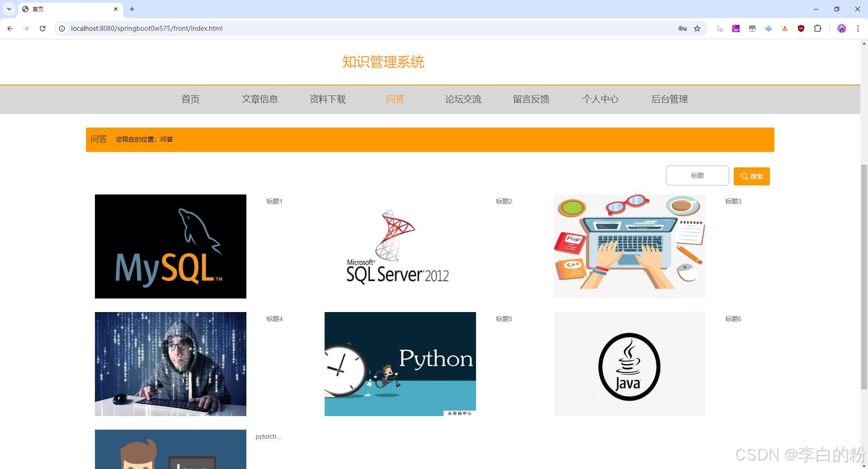This screenshot has width=868, height=469.
Task: Open the 资料下载 navigation item
Action: pos(327,99)
